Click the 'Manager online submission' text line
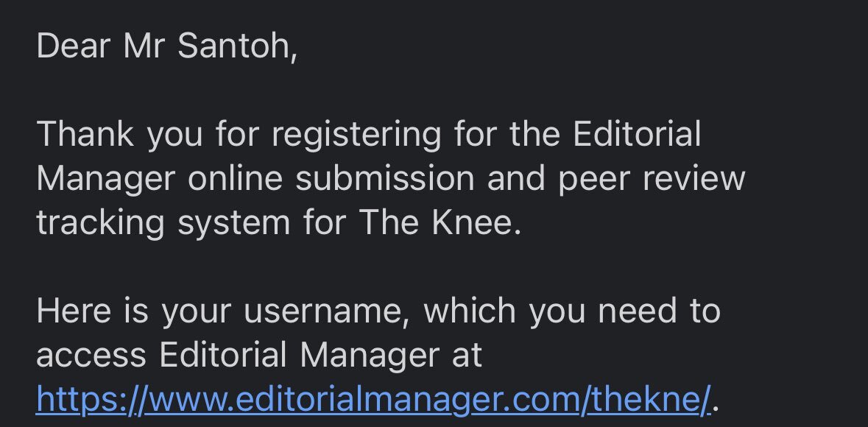This screenshot has height=427, width=868. (255, 180)
